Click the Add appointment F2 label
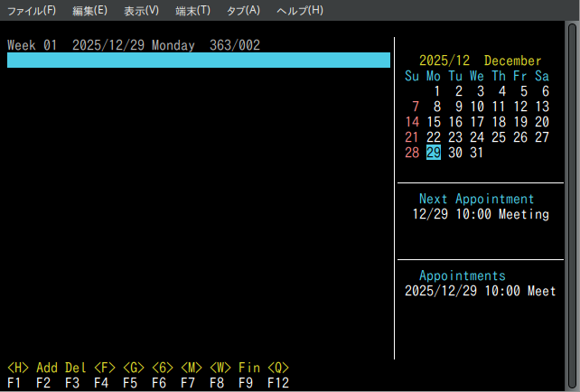Viewport: 580px width, 392px height. point(47,369)
